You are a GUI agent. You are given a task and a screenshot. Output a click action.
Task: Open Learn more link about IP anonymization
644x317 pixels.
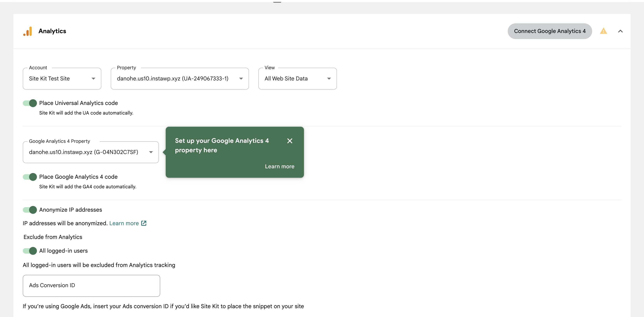[x=124, y=223]
